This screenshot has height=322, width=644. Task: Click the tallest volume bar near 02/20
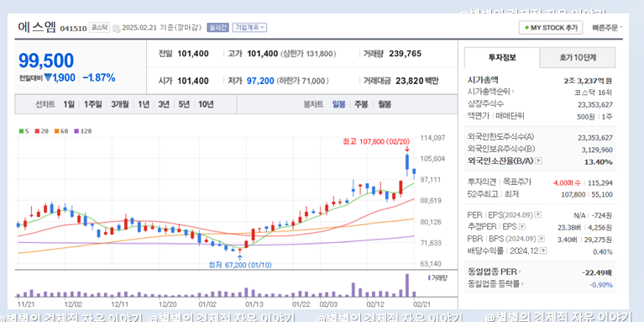click(407, 285)
